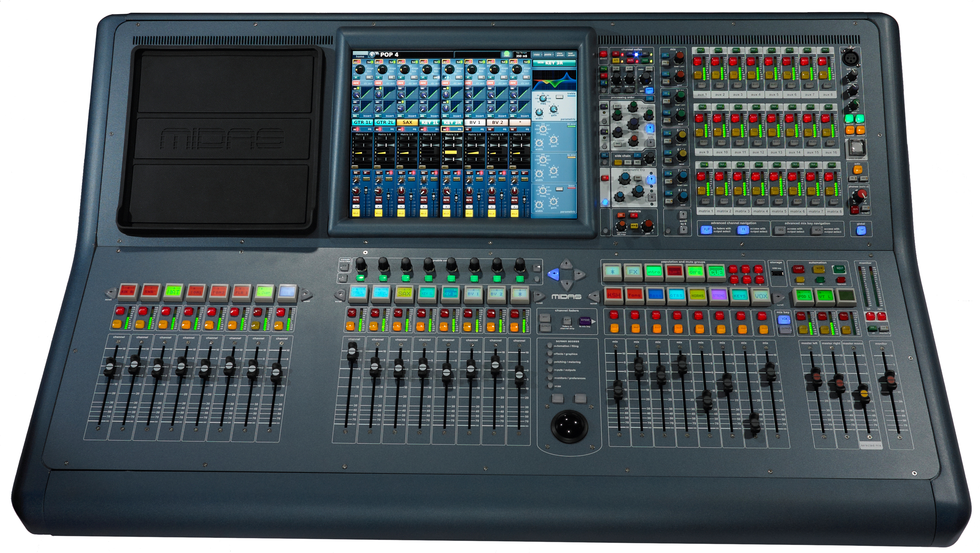Toggle the mix bay VCA button
The width and height of the screenshot is (980, 553).
tap(784, 319)
